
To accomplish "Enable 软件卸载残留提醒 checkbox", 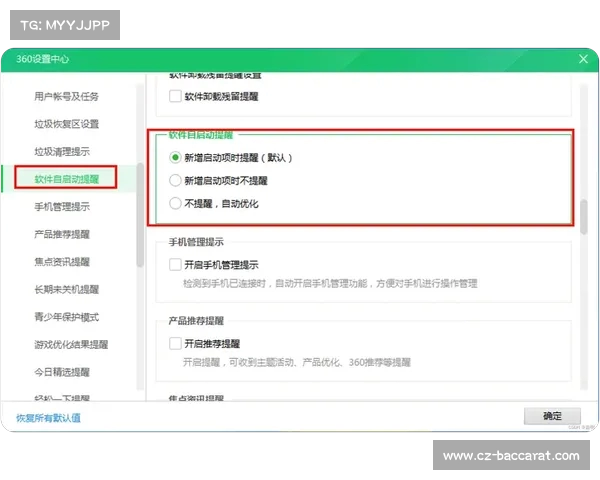I will point(175,96).
